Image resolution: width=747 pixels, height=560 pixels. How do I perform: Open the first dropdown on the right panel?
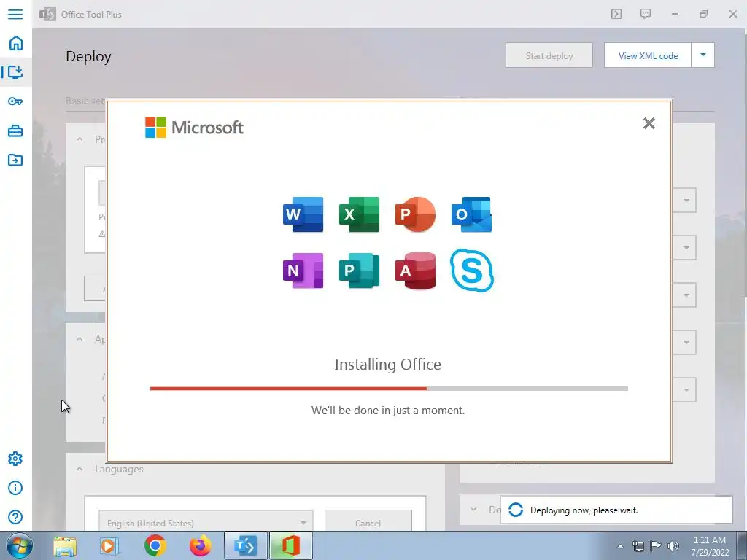click(x=686, y=200)
